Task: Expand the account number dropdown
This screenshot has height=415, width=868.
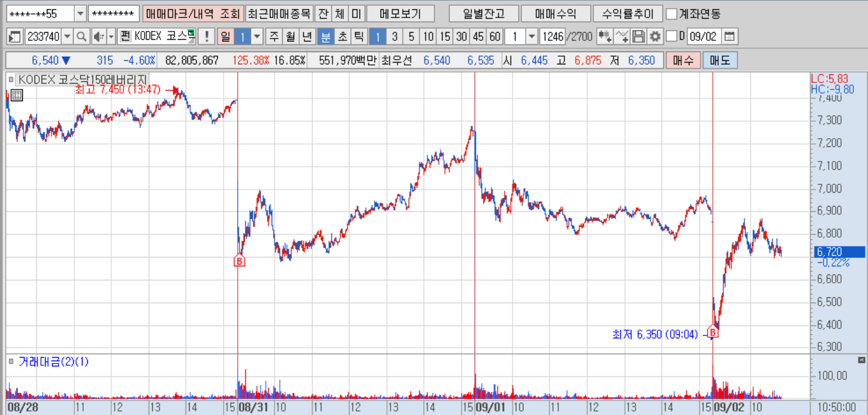Action: [80, 13]
